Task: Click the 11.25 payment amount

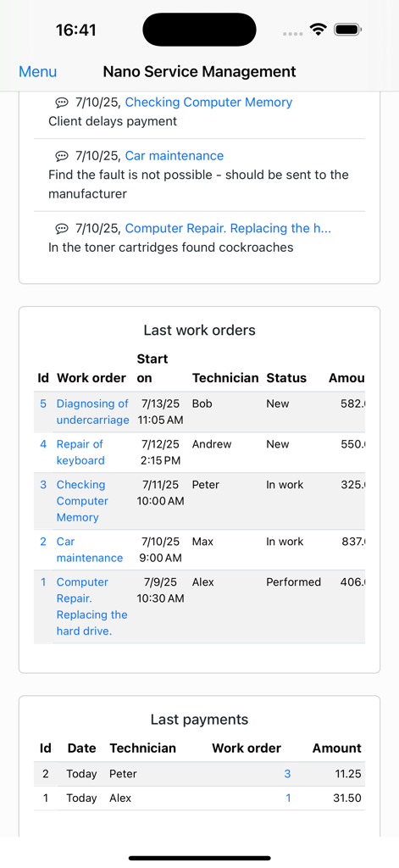Action: pos(348,774)
